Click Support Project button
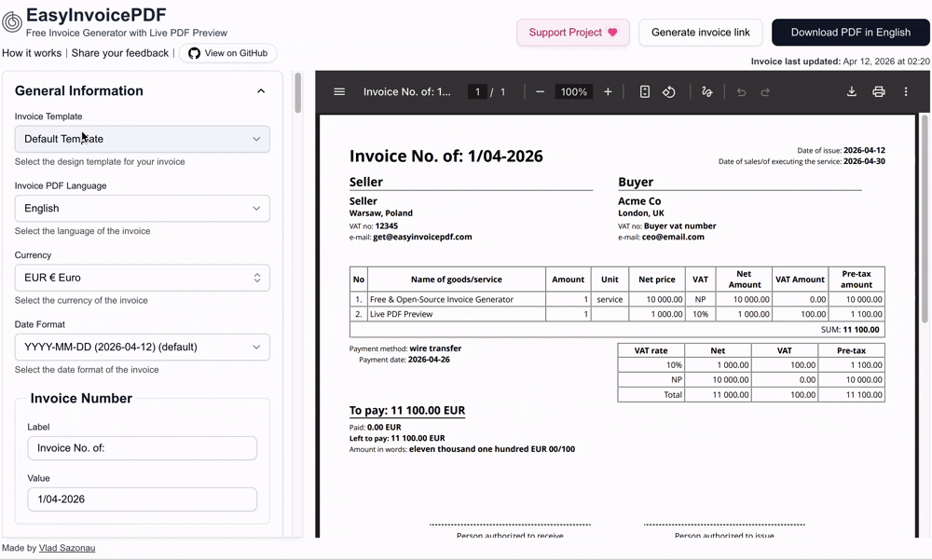 573,32
